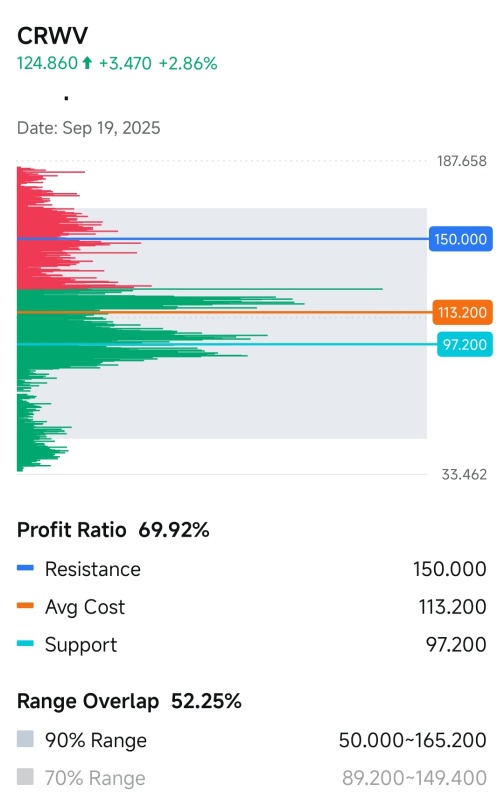This screenshot has height=806, width=504.
Task: Tap the 113.200 average cost tag
Action: click(462, 312)
